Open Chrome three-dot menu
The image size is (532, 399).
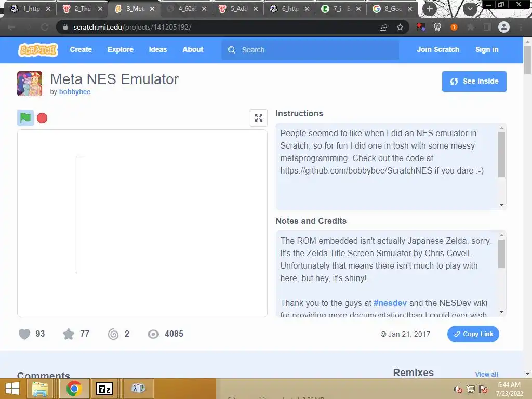(521, 27)
